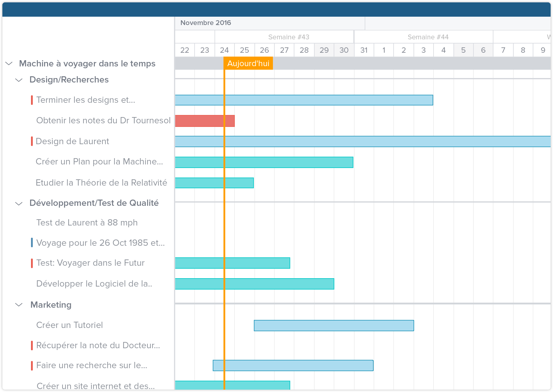Click the Gantt bar for Théorie de la Relativité

tap(214, 183)
